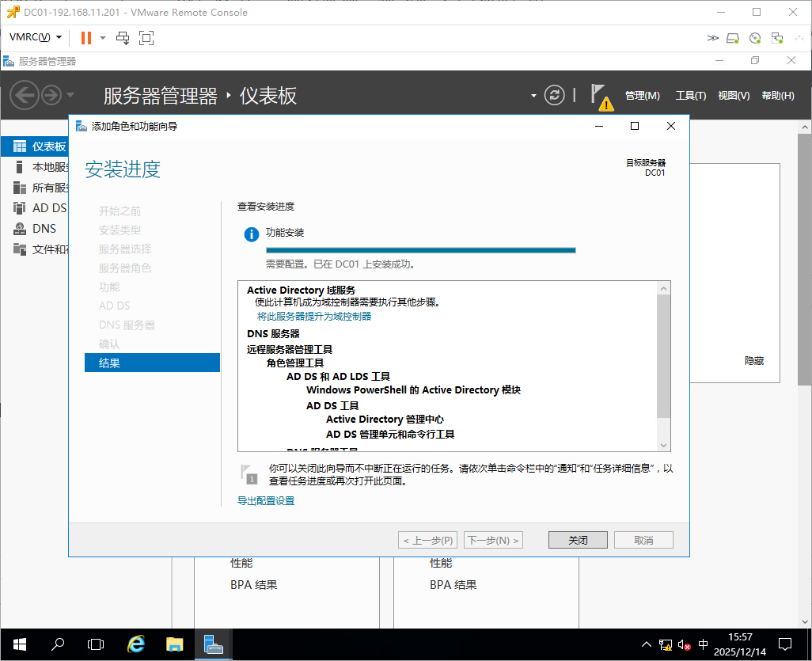Screen dimensions: 812x661
Task: Click the results list scrollbar up arrow
Action: point(663,288)
